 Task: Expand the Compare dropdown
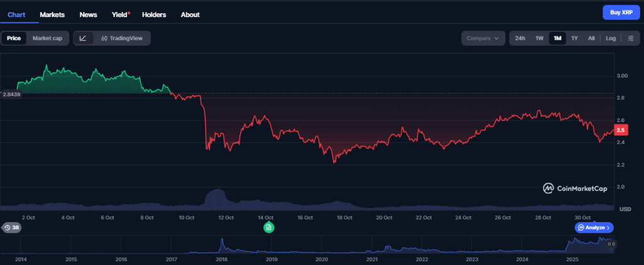(482, 38)
